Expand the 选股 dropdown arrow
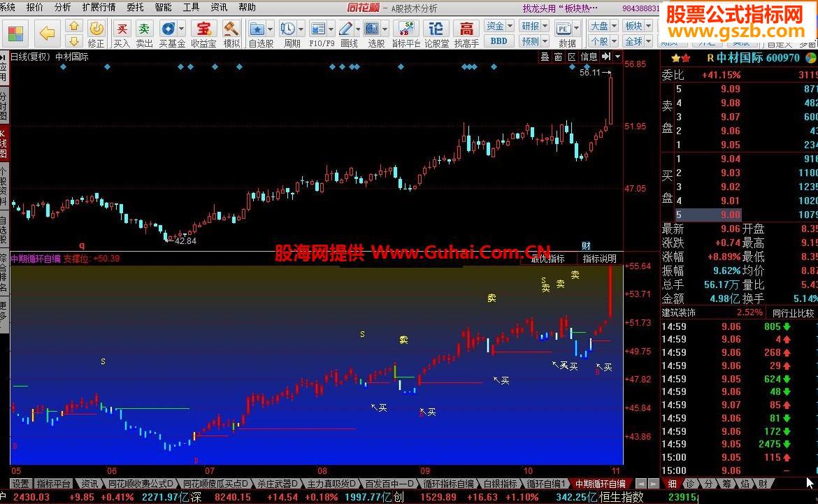Viewport: 818px width, 504px height. pos(385,28)
